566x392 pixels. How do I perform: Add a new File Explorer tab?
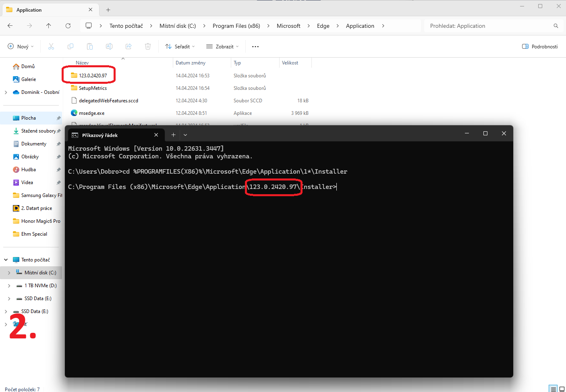point(108,10)
